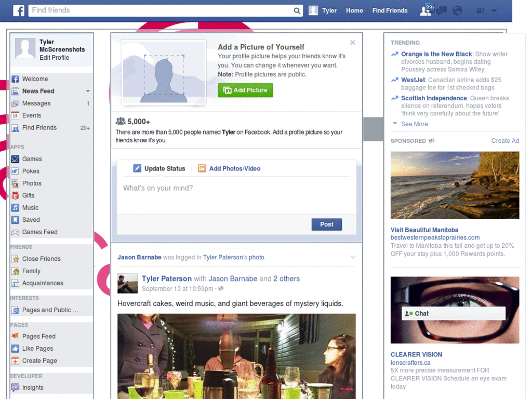Open the Tyler Paterson post author link

coord(167,279)
